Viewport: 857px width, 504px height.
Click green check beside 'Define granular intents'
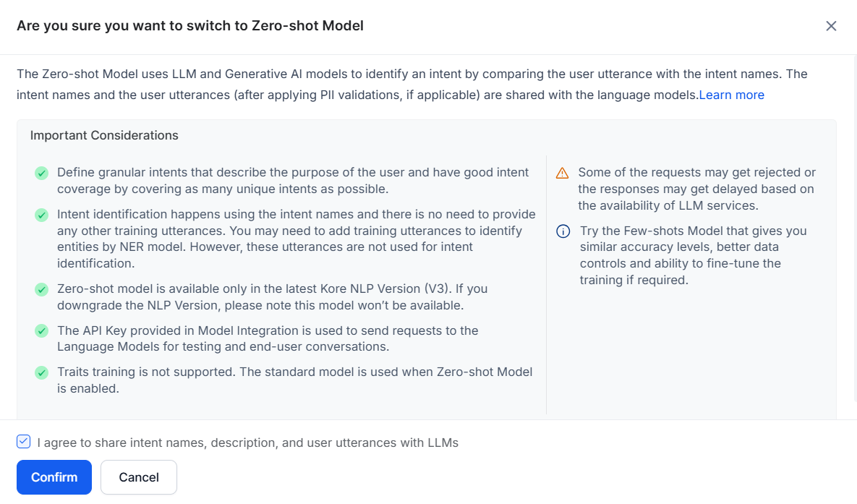[42, 174]
